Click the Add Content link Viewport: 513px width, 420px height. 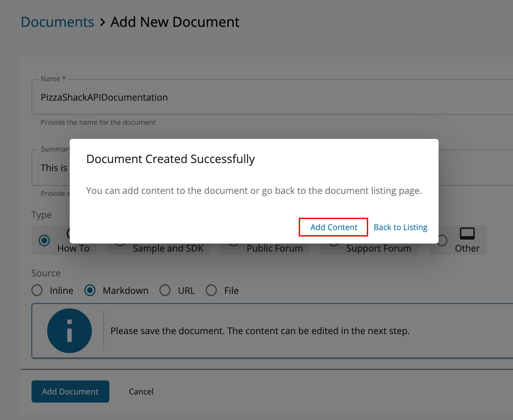tap(333, 227)
